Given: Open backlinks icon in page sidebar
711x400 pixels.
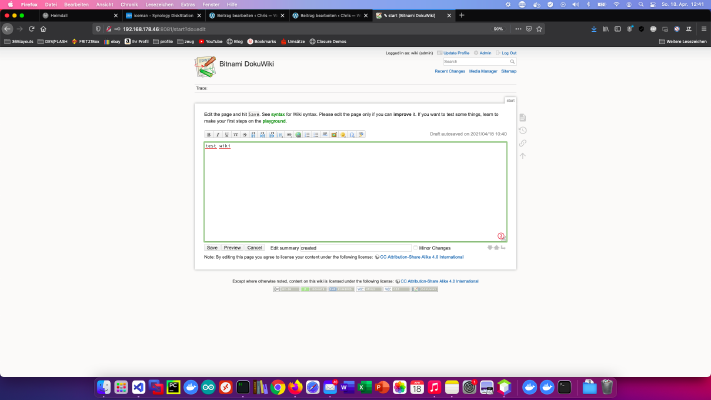Looking at the screenshot, I should click(523, 143).
